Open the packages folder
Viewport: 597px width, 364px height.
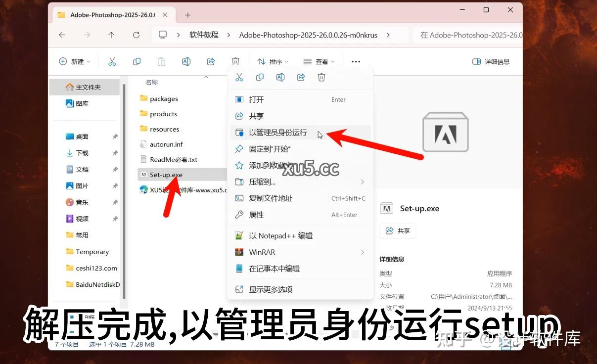[163, 98]
